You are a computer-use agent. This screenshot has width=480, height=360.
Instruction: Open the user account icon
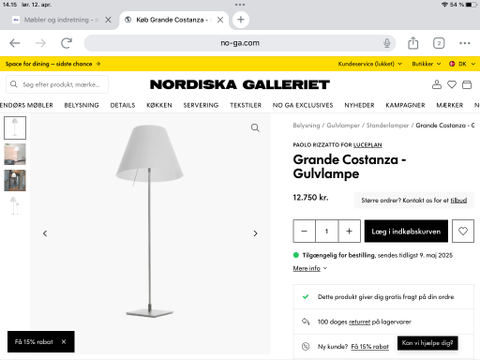point(437,85)
